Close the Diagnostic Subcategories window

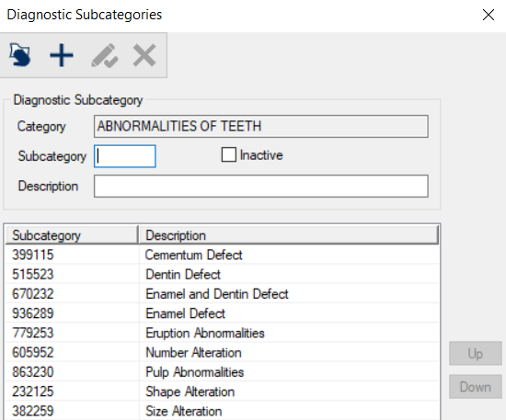coord(489,15)
